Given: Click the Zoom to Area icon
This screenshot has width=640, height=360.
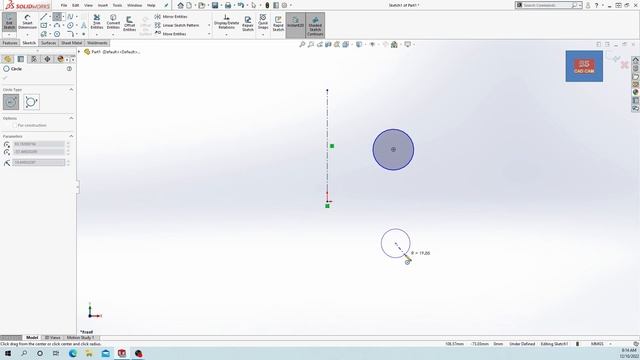Looking at the screenshot, I should point(311,44).
